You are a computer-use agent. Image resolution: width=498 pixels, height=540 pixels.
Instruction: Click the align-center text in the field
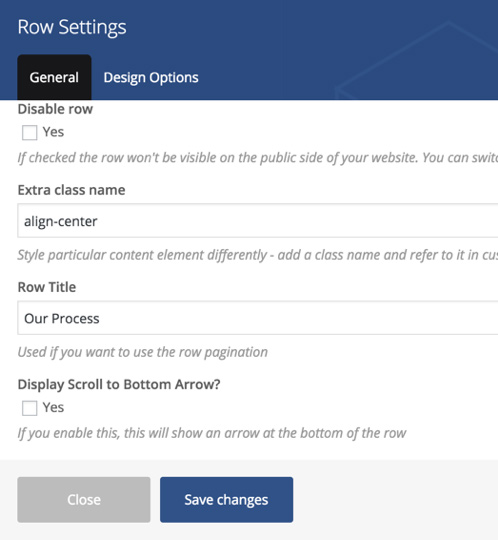(x=61, y=221)
